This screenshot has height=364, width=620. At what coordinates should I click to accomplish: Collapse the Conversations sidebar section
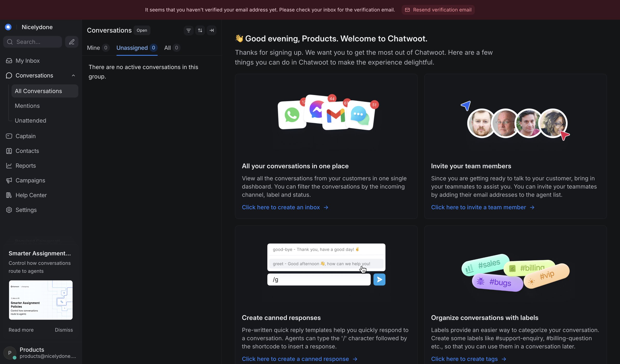pos(73,75)
